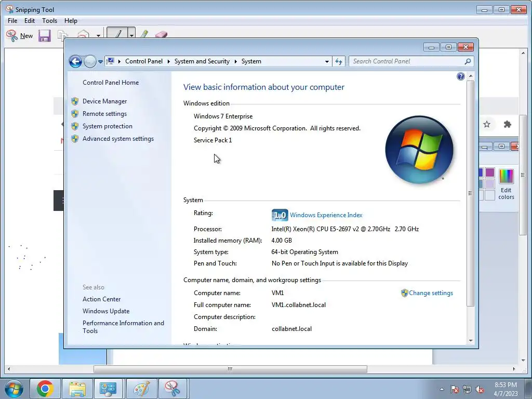
Task: Open address bar history dropdown
Action: click(x=327, y=61)
